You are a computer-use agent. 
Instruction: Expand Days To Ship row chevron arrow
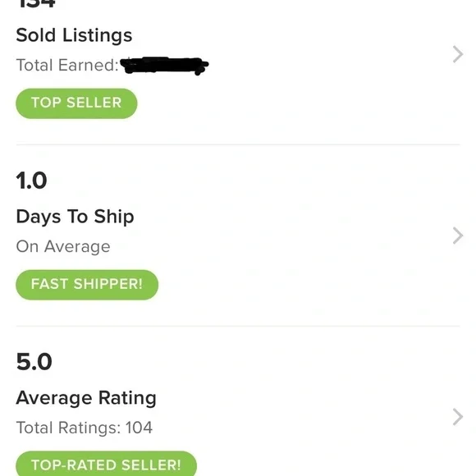click(x=458, y=236)
